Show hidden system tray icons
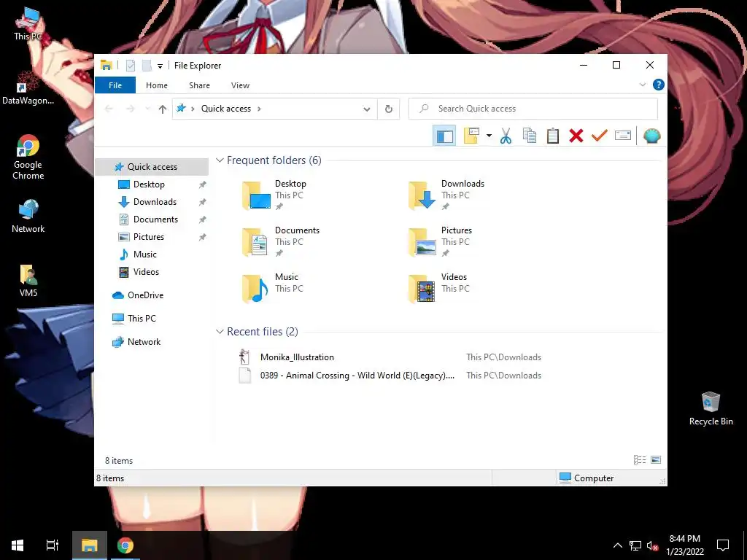The image size is (747, 560). pos(617,545)
